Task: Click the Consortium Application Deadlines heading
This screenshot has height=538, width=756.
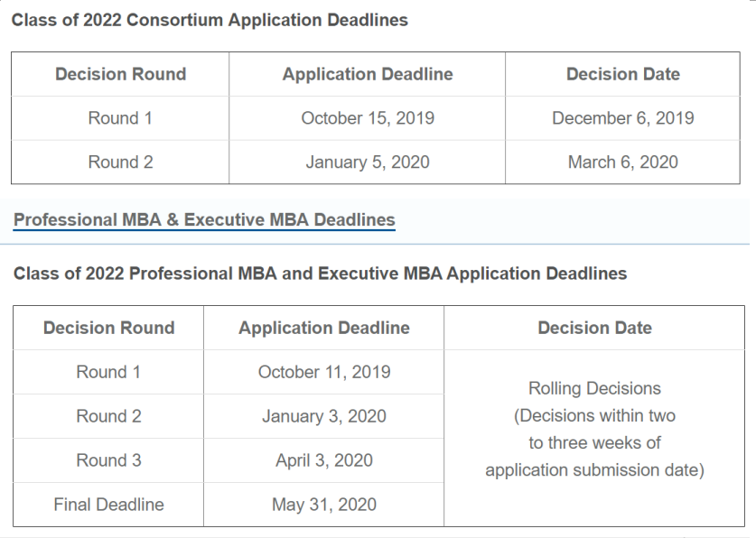Action: [210, 20]
